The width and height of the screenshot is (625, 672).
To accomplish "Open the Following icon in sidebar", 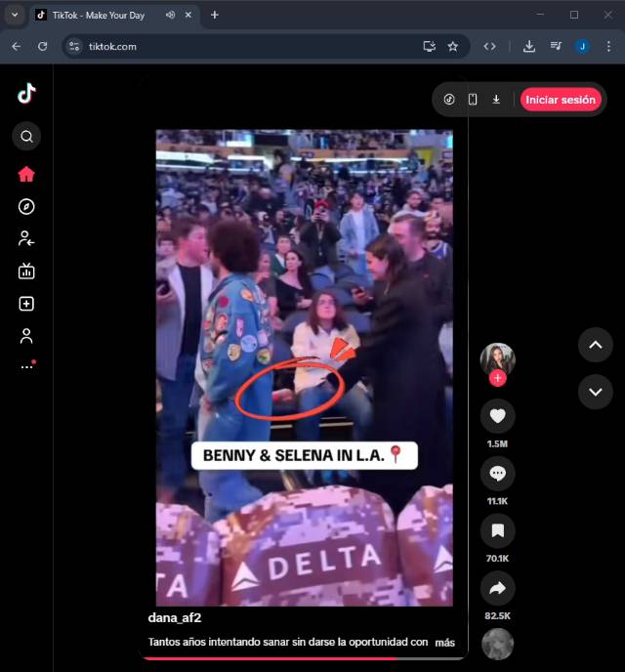I will tap(26, 238).
